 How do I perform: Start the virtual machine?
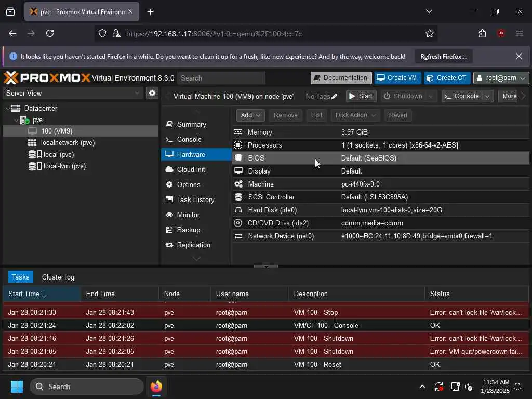(361, 96)
